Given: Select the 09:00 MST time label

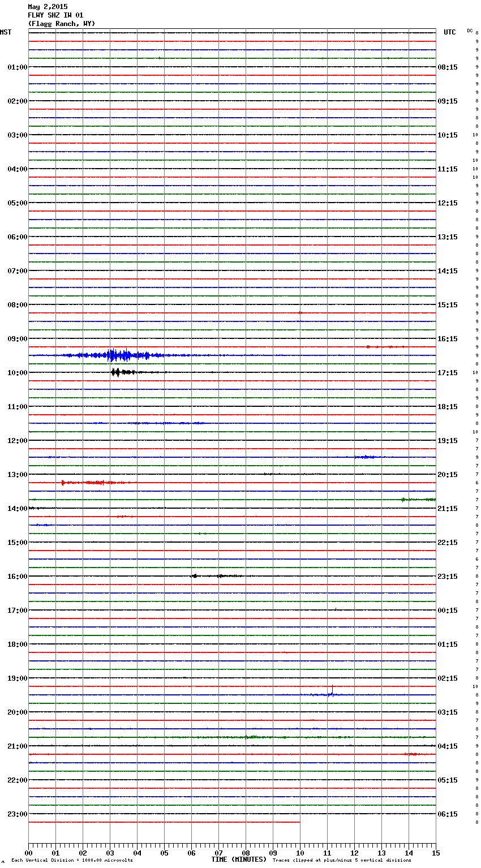Looking at the screenshot, I should click(x=18, y=339).
